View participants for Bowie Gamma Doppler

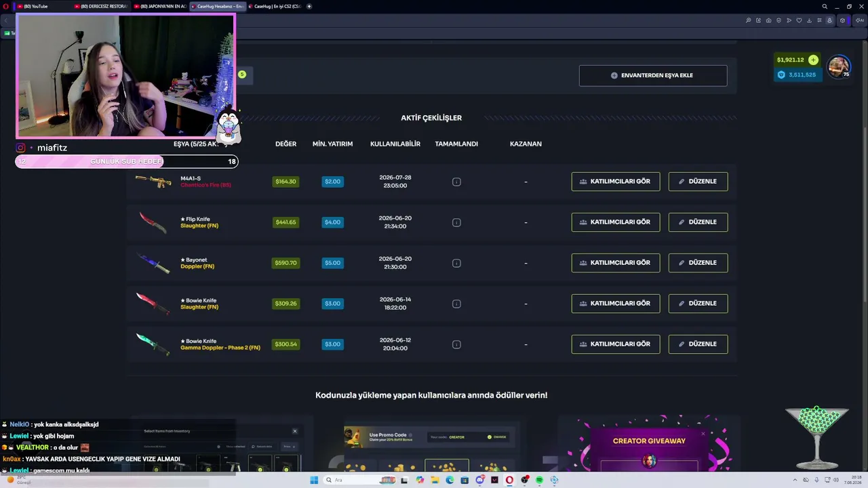tap(616, 344)
